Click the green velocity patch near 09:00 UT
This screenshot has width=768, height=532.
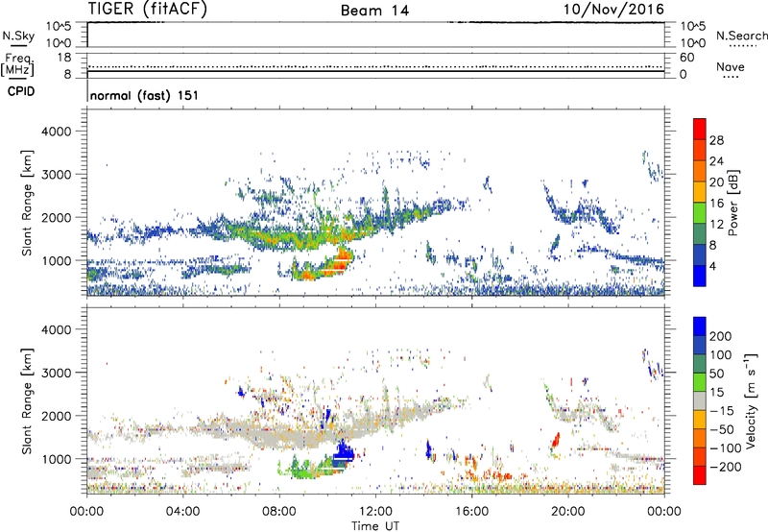click(306, 472)
